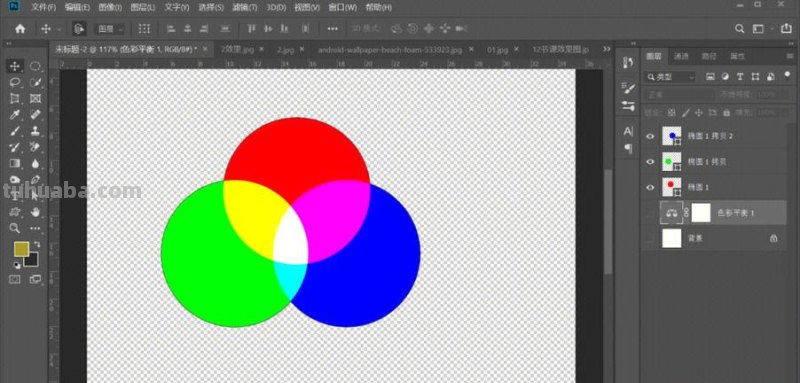Image resolution: width=800 pixels, height=383 pixels.
Task: Toggle show transform controls icon
Action: [x=144, y=29]
